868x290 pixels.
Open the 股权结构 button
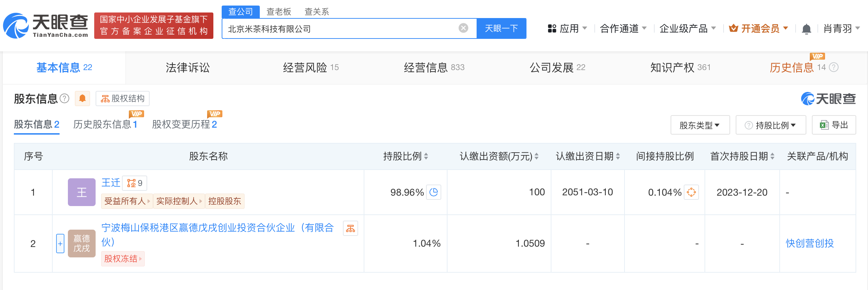point(123,99)
